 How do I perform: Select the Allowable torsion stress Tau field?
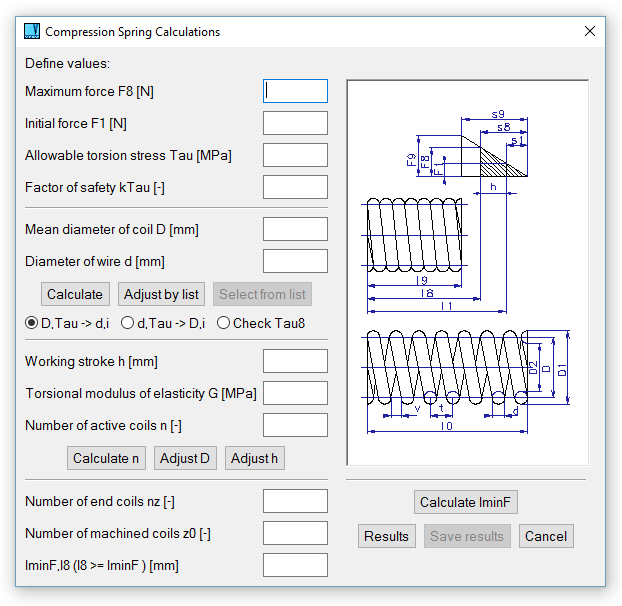point(295,155)
